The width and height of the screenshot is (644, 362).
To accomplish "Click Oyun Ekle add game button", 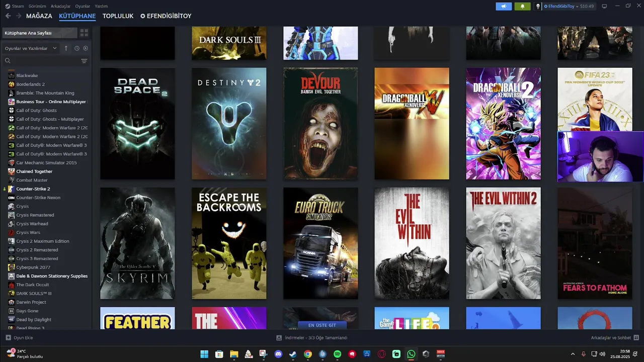I will coord(19,338).
